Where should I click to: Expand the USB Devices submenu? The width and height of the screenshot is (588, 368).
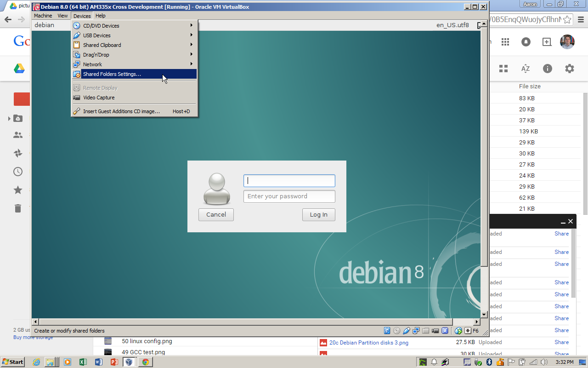pos(134,35)
